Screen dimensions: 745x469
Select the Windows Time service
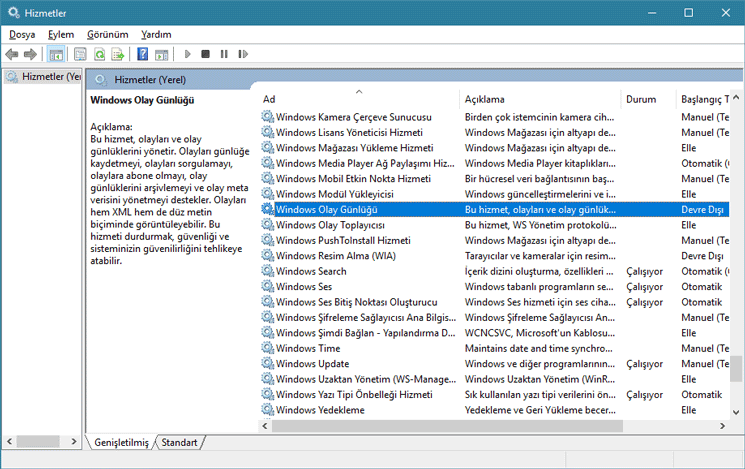click(308, 348)
